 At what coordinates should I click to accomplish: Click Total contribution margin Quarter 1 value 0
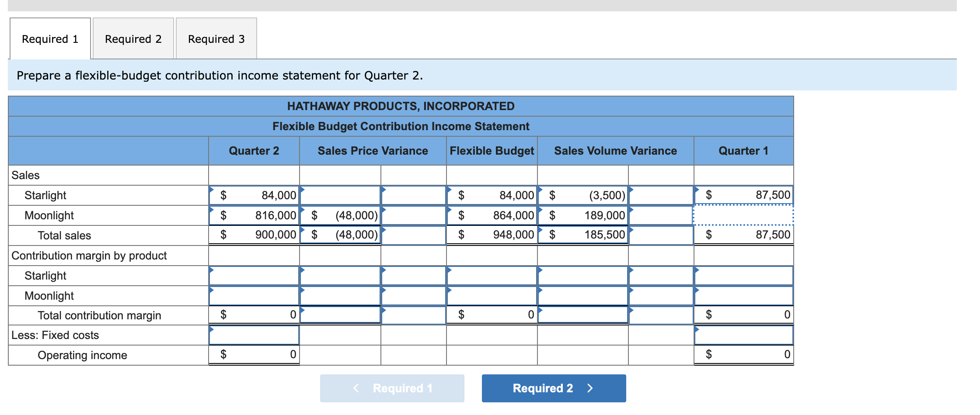click(x=744, y=315)
